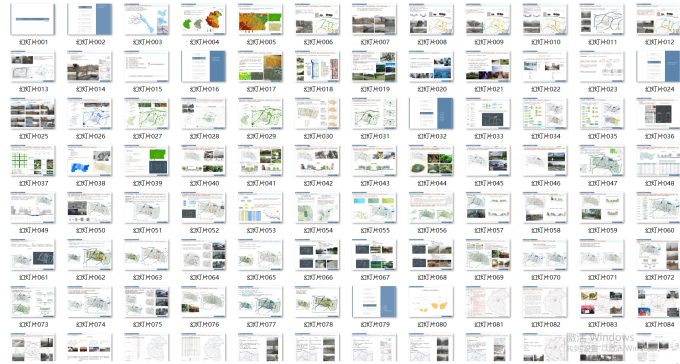Click the file name 幻灯片008
This screenshot has width=680, height=364.
click(432, 42)
